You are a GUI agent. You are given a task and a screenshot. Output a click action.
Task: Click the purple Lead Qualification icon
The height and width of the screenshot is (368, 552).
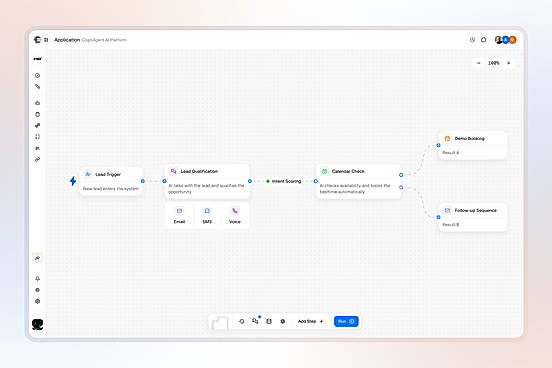point(173,171)
